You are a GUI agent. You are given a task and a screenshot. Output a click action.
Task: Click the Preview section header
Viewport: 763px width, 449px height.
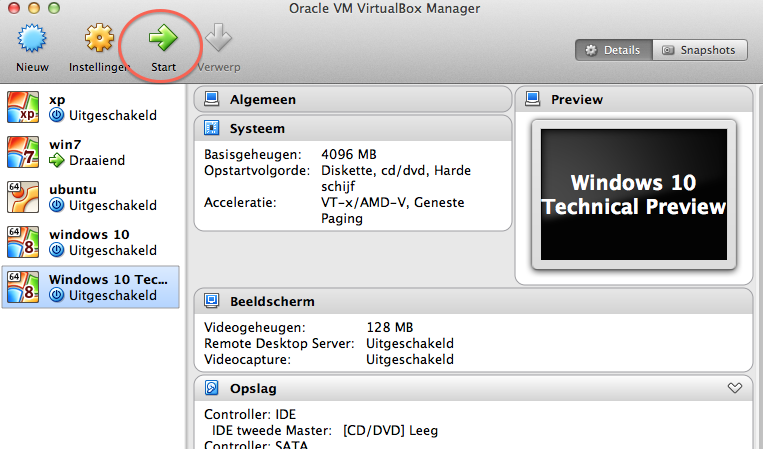click(577, 99)
